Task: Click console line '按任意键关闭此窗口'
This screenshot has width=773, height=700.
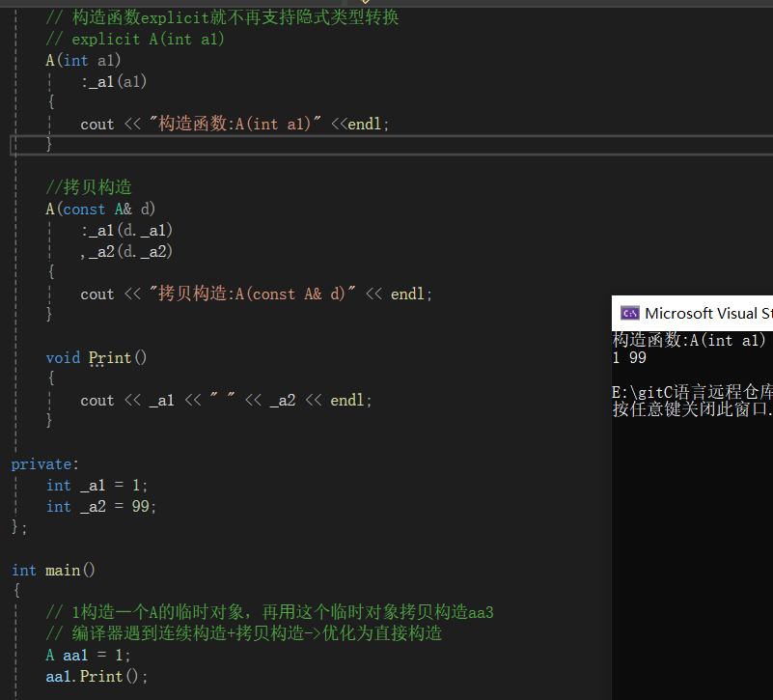Action: [693, 409]
